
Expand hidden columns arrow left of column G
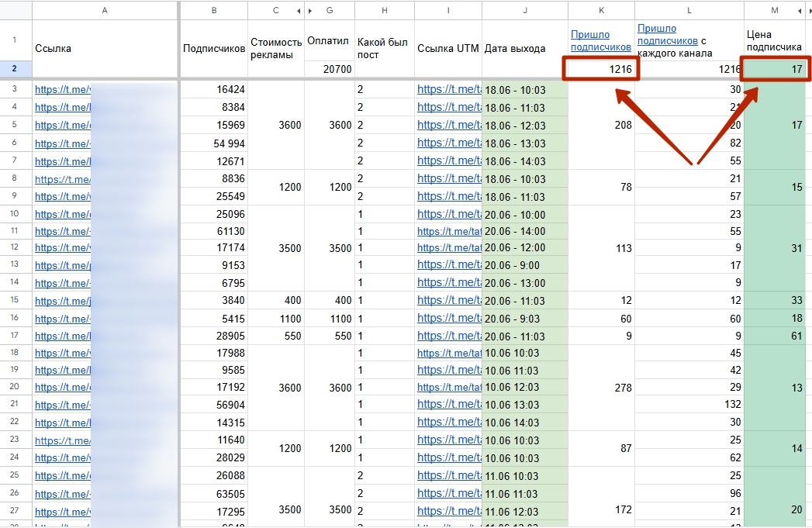pyautogui.click(x=310, y=11)
